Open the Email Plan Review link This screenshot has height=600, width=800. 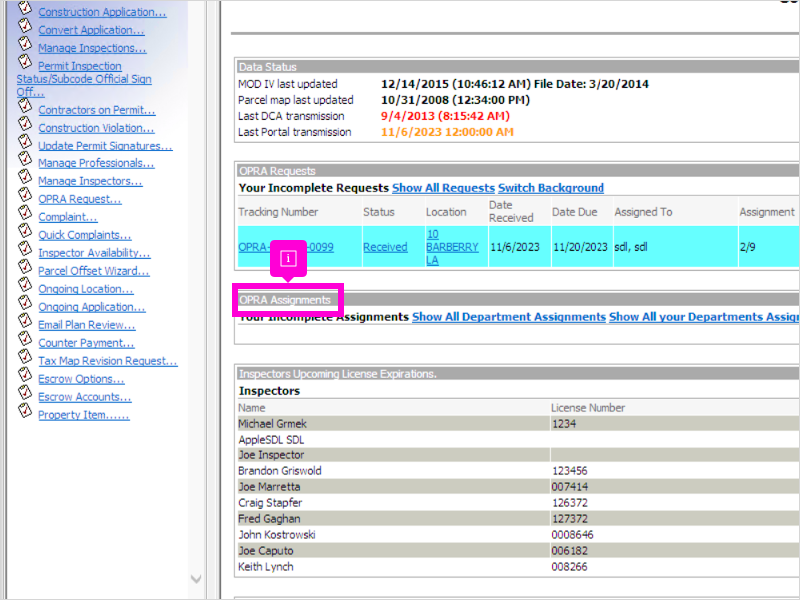(87, 325)
